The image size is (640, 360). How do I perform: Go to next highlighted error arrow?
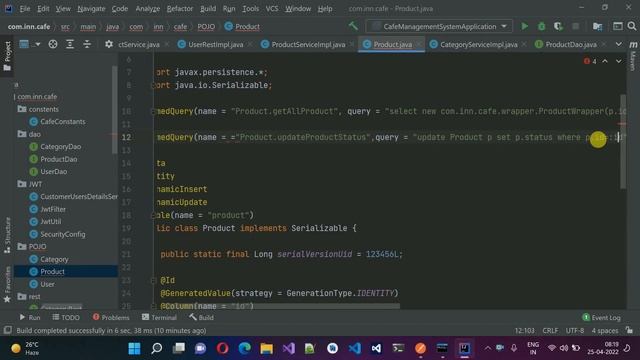(x=619, y=61)
